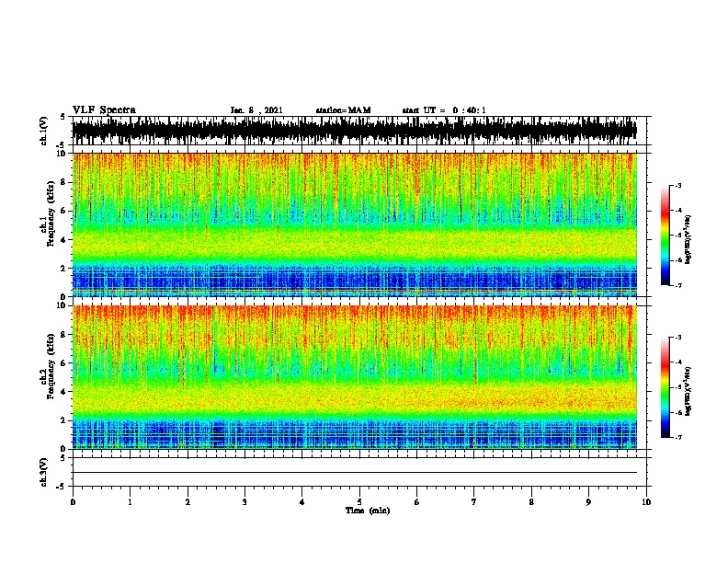The image size is (728, 563).
Task: Click the ch.1 spectrogram color bar
Action: (665, 236)
